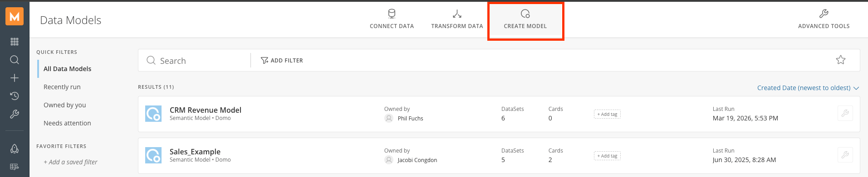Open the Sales_Example title

[195, 152]
